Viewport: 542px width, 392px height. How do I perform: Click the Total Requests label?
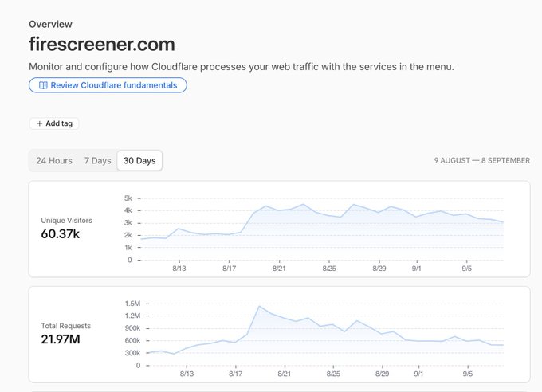65,326
